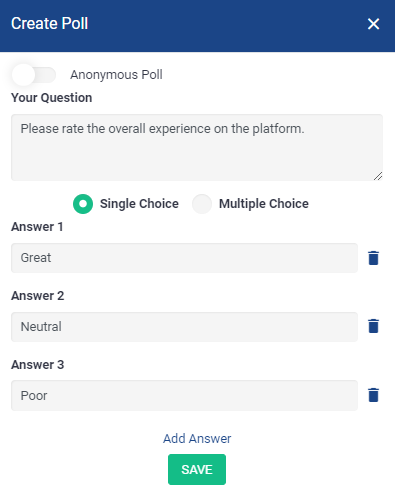Click the Single Choice label text
Screen dimensions: 395x496
pyautogui.click(x=139, y=204)
